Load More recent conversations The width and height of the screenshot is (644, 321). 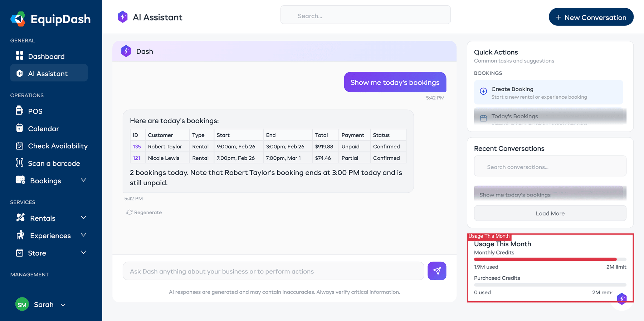tap(550, 213)
